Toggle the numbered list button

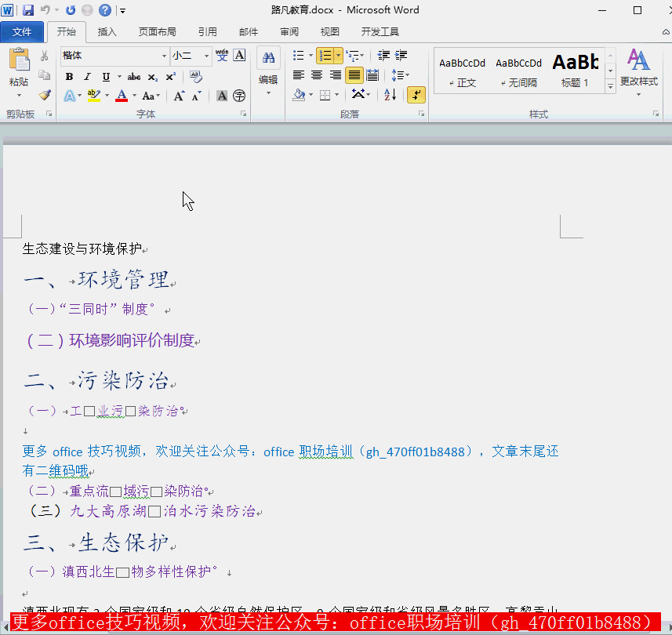tap(325, 56)
